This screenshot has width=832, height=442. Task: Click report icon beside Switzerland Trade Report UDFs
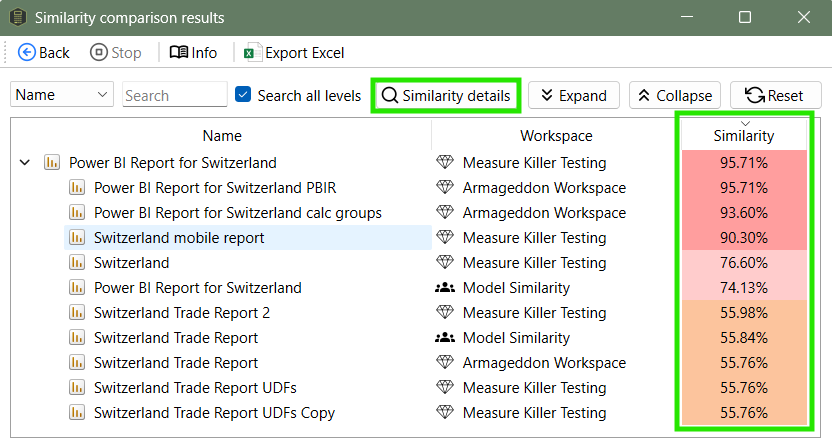[x=77, y=387]
